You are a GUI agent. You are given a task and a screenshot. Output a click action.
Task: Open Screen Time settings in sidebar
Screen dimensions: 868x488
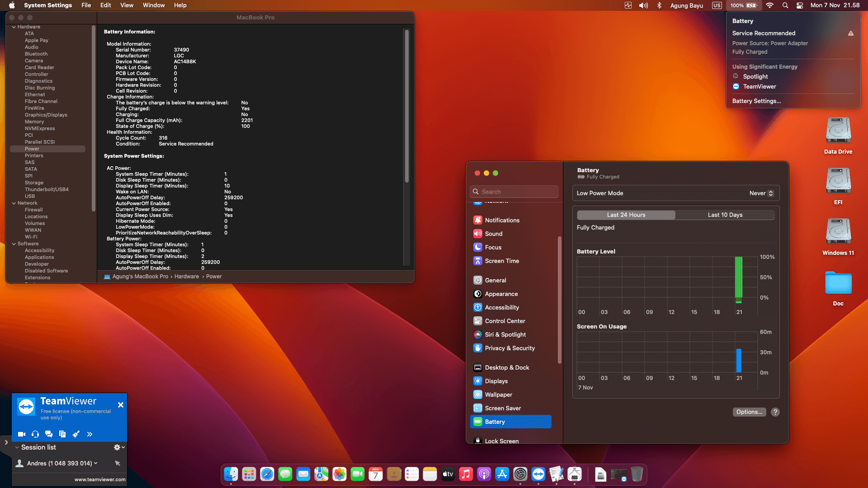[x=511, y=261]
